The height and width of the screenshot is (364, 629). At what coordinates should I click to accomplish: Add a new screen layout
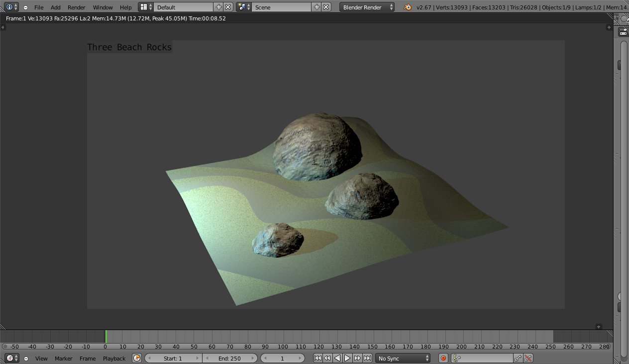tap(218, 7)
